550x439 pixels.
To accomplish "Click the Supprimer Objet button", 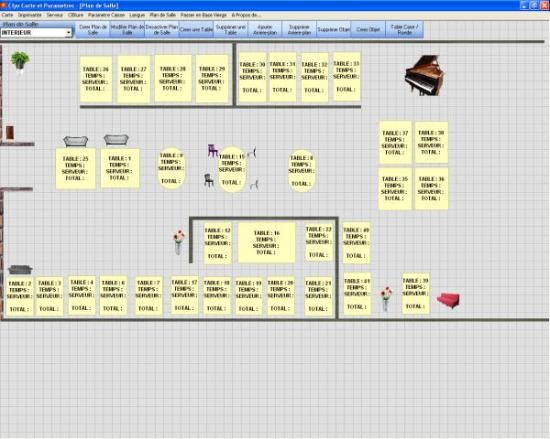I will point(334,29).
